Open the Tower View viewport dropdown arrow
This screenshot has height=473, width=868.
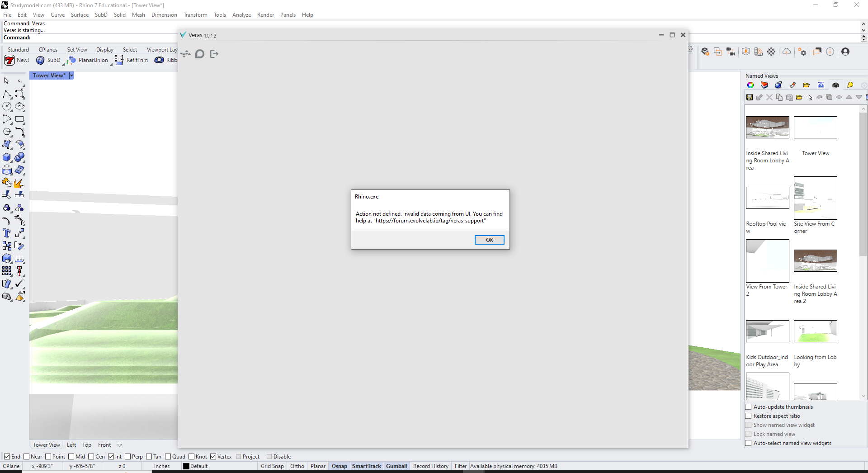click(71, 76)
